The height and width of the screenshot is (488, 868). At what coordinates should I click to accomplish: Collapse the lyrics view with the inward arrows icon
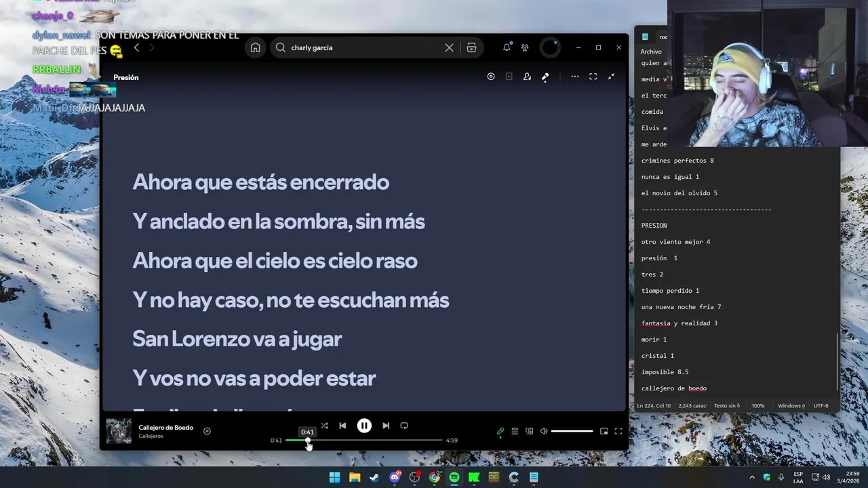(611, 77)
